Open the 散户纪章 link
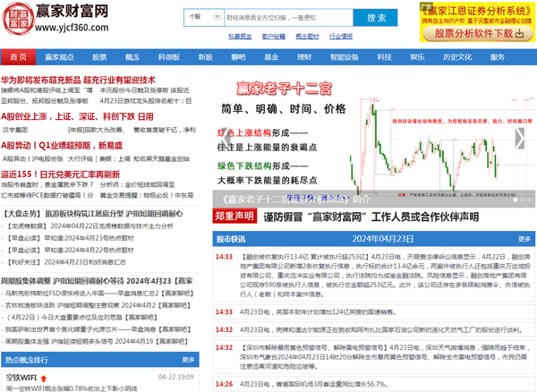The image size is (537, 392). 274,37
